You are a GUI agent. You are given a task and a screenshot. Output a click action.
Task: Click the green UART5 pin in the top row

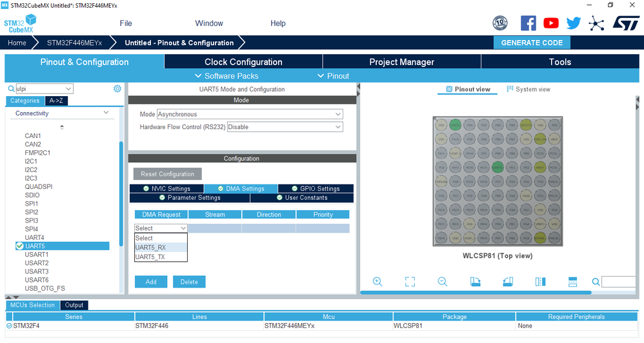455,124
